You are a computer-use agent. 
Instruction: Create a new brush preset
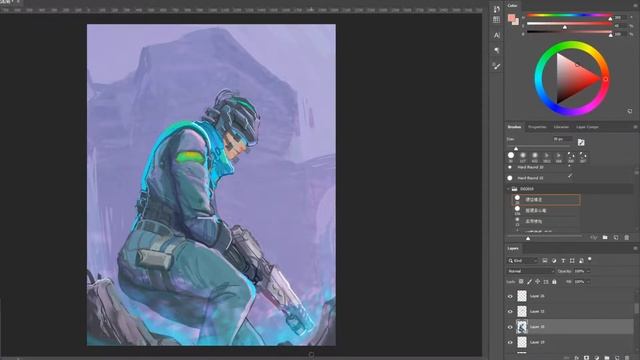point(616,237)
